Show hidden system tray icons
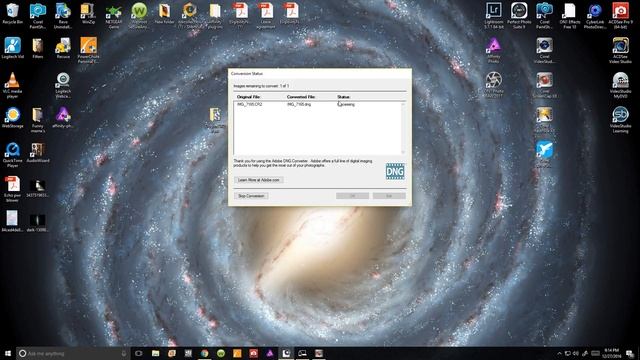The image size is (640, 360). pos(559,353)
